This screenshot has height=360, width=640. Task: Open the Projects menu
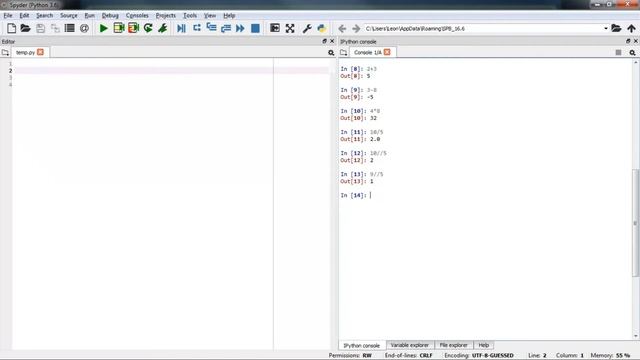click(x=166, y=16)
